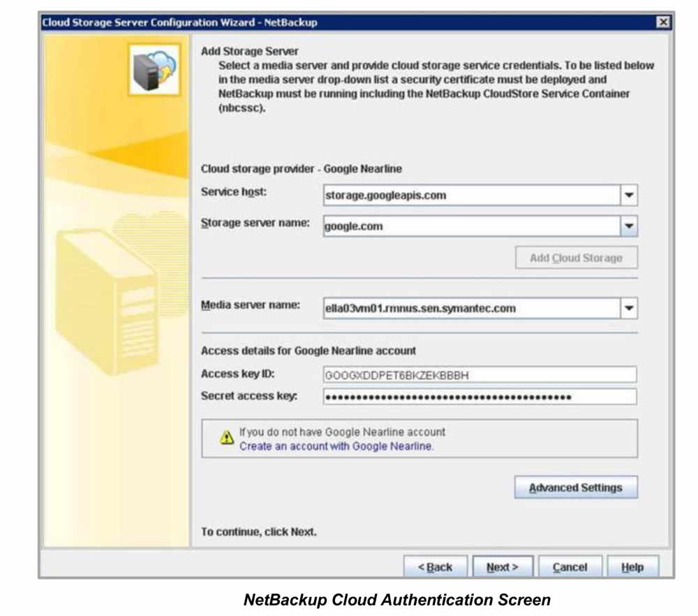
Task: Close the Cloud Storage Server Configuration Wizard
Action: click(663, 22)
